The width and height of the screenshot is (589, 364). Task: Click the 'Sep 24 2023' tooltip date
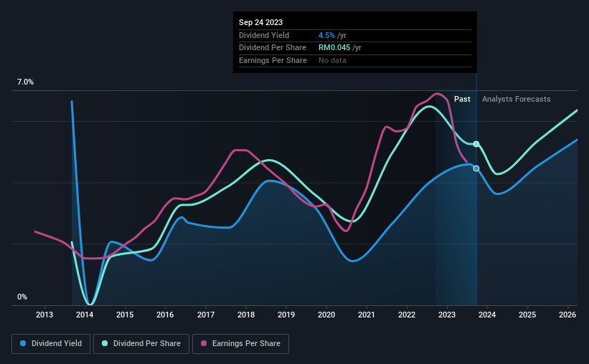click(x=260, y=22)
